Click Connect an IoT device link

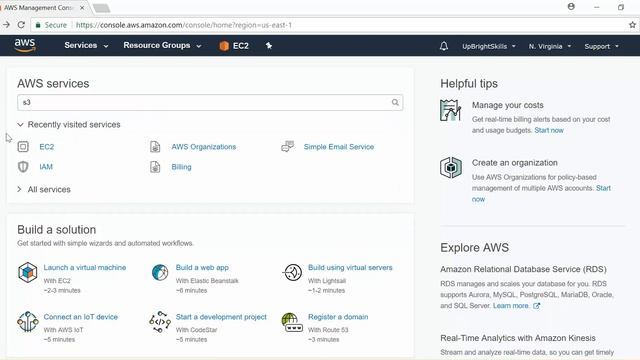point(80,317)
